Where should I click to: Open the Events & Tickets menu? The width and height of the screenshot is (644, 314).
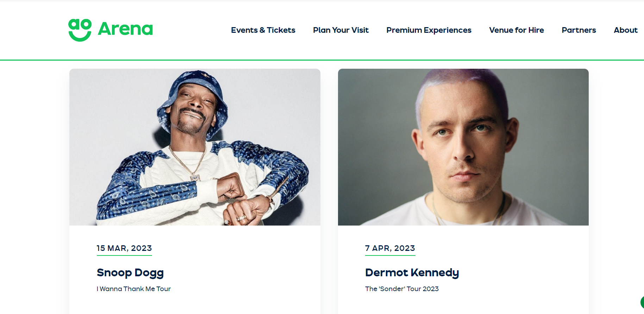pyautogui.click(x=263, y=30)
